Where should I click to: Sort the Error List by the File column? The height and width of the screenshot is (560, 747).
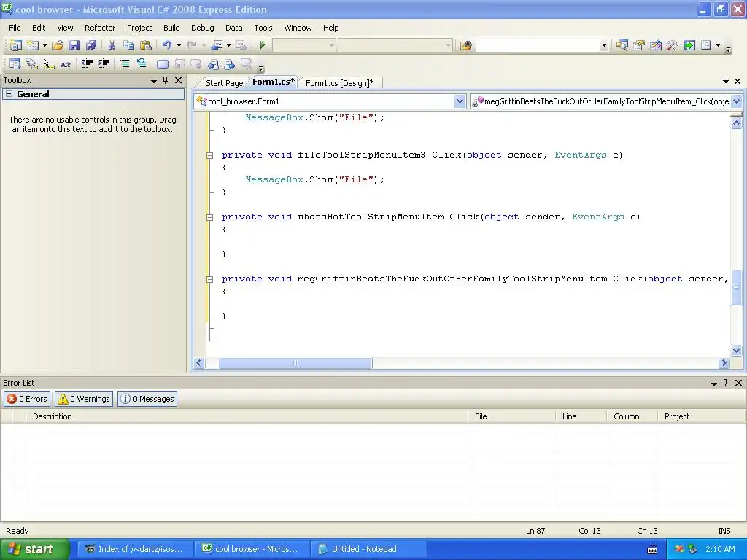click(x=511, y=416)
